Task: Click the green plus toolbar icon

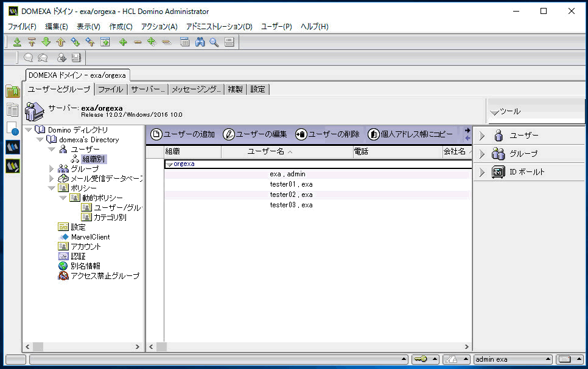Action: point(121,42)
